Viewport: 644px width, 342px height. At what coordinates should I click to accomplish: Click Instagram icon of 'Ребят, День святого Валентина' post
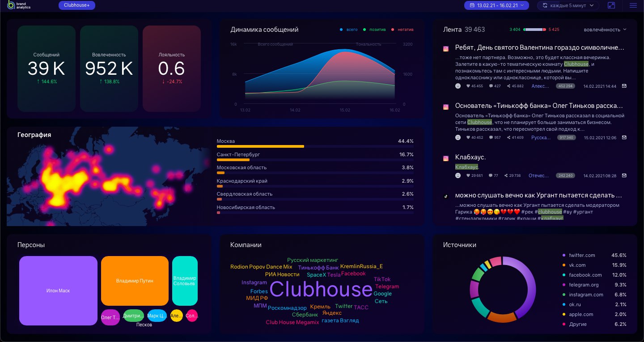(x=445, y=49)
